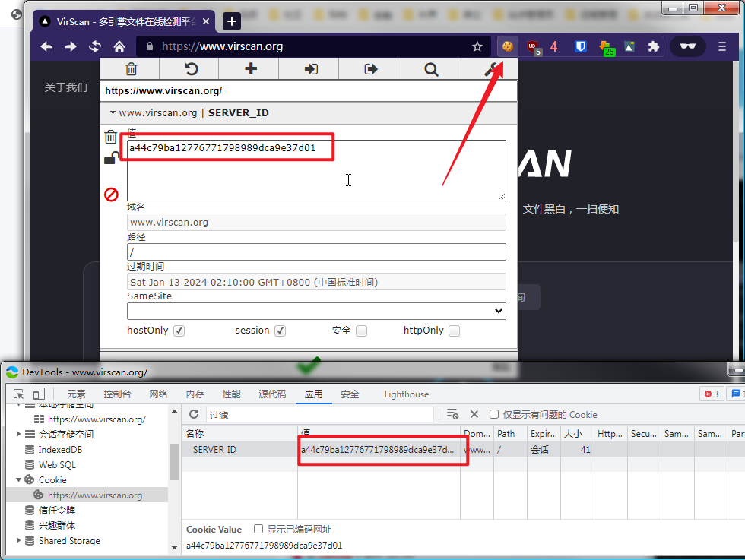Select 信任令牌 in storage tree
745x560 pixels.
coord(57,510)
